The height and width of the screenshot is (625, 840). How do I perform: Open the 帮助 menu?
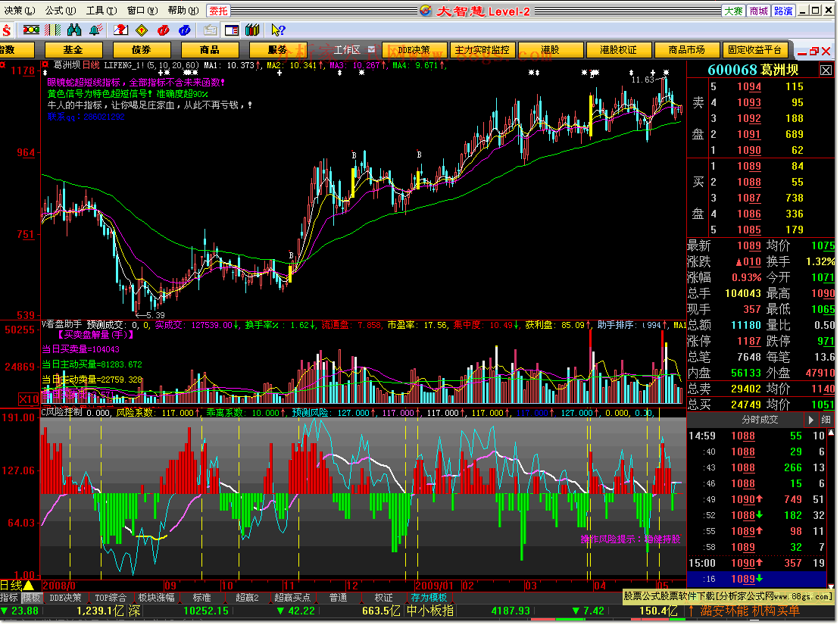click(x=183, y=10)
